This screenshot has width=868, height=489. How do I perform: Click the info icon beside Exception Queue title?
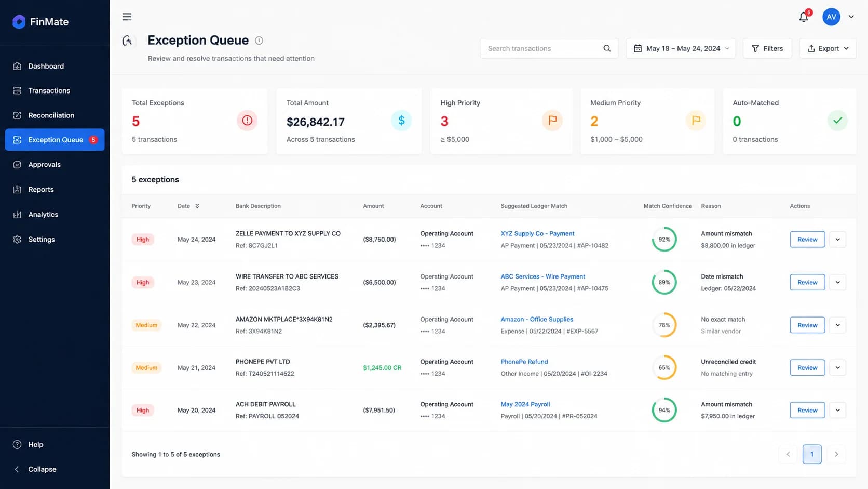[259, 41]
